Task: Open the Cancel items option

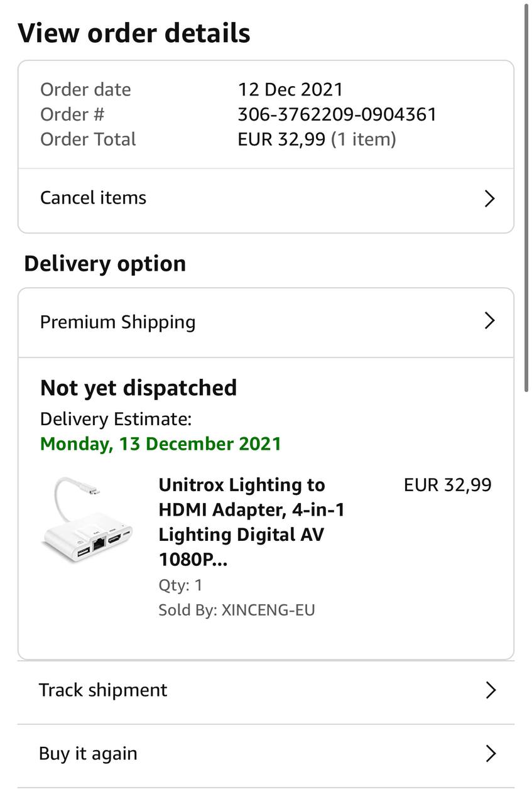Action: pyautogui.click(x=94, y=198)
